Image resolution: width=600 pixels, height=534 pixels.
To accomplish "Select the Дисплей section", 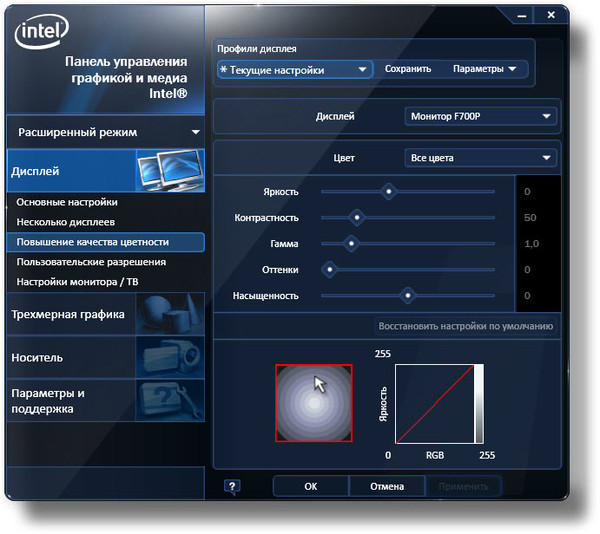I will click(106, 171).
